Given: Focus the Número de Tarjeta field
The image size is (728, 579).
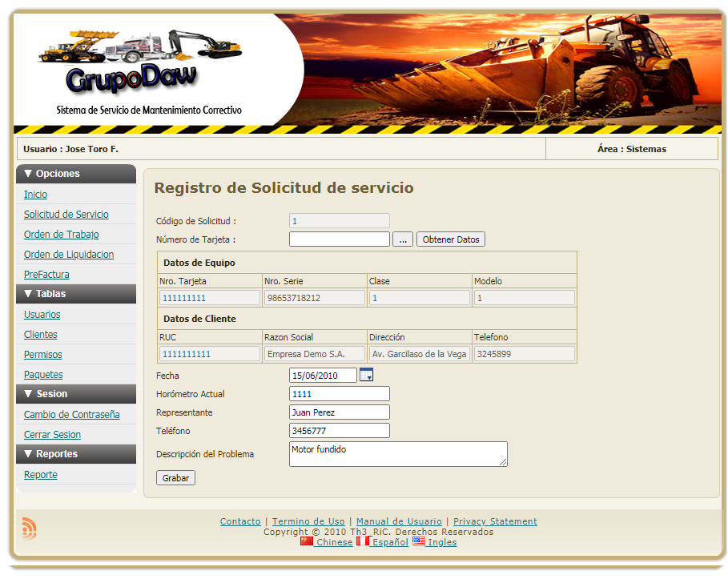Looking at the screenshot, I should pos(340,239).
